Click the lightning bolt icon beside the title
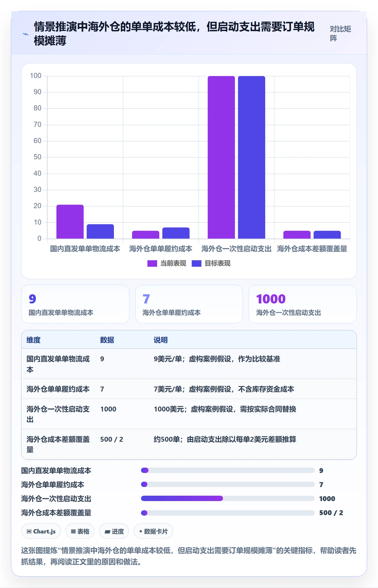Viewport: 378px width, 588px height. (x=25, y=34)
